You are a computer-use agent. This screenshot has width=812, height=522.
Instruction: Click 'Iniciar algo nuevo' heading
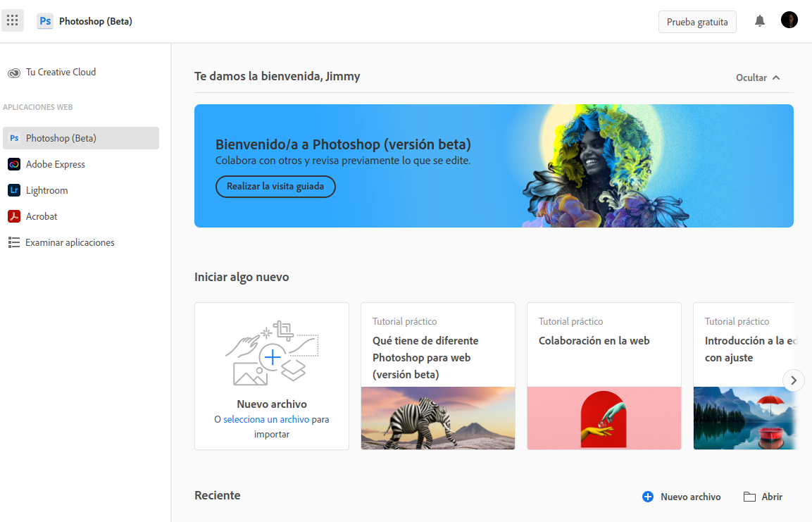[x=242, y=277]
